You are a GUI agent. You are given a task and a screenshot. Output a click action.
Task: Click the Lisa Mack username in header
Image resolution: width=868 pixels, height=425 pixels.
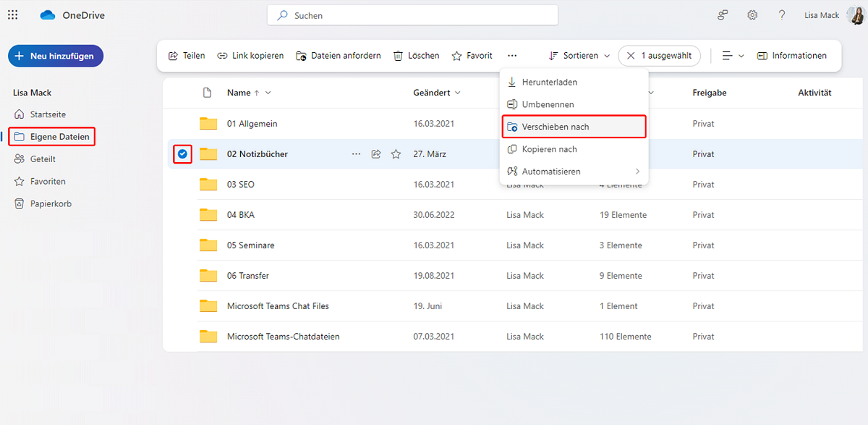(x=822, y=15)
